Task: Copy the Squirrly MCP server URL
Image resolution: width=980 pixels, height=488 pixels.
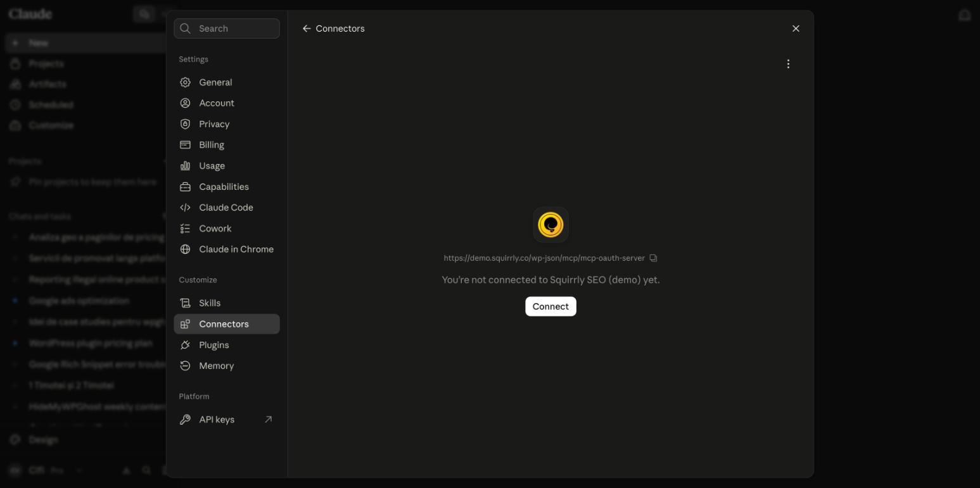Action: click(653, 258)
